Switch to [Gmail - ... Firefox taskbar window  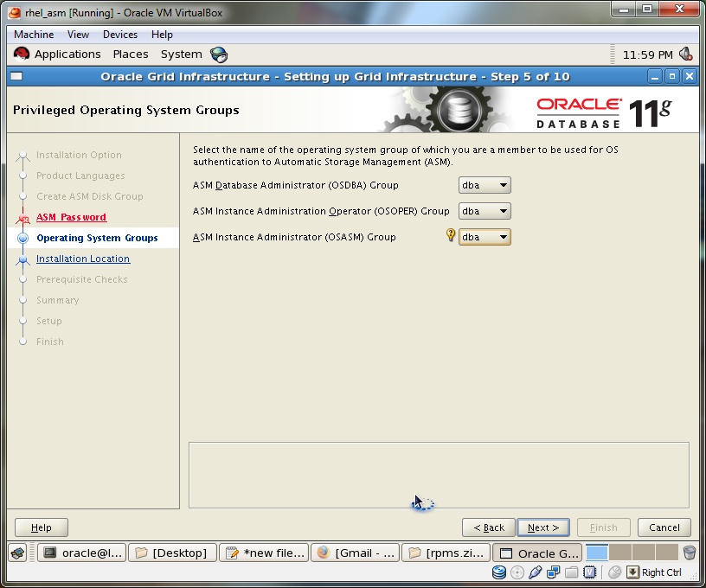point(355,553)
